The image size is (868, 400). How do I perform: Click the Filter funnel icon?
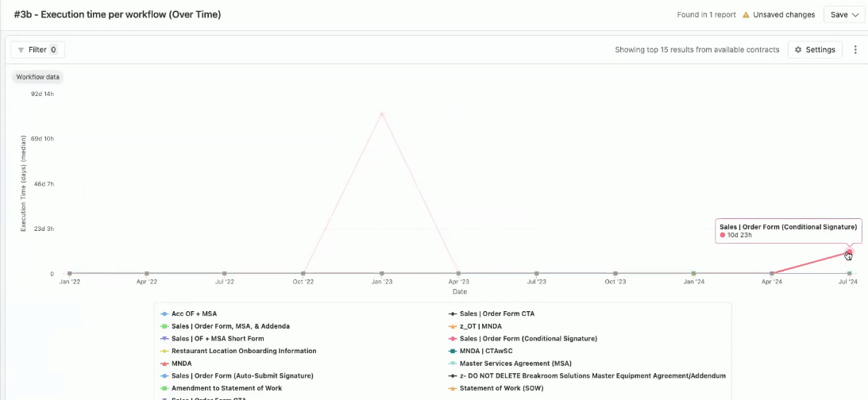[21, 49]
